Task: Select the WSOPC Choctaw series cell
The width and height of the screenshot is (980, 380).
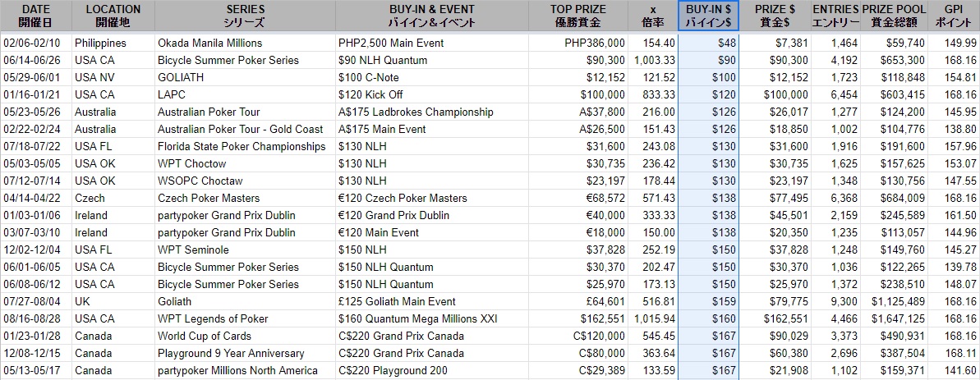Action: point(245,181)
